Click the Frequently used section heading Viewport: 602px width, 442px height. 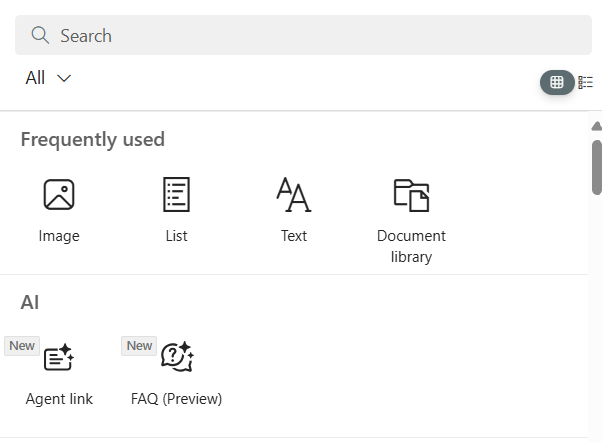[x=93, y=139]
